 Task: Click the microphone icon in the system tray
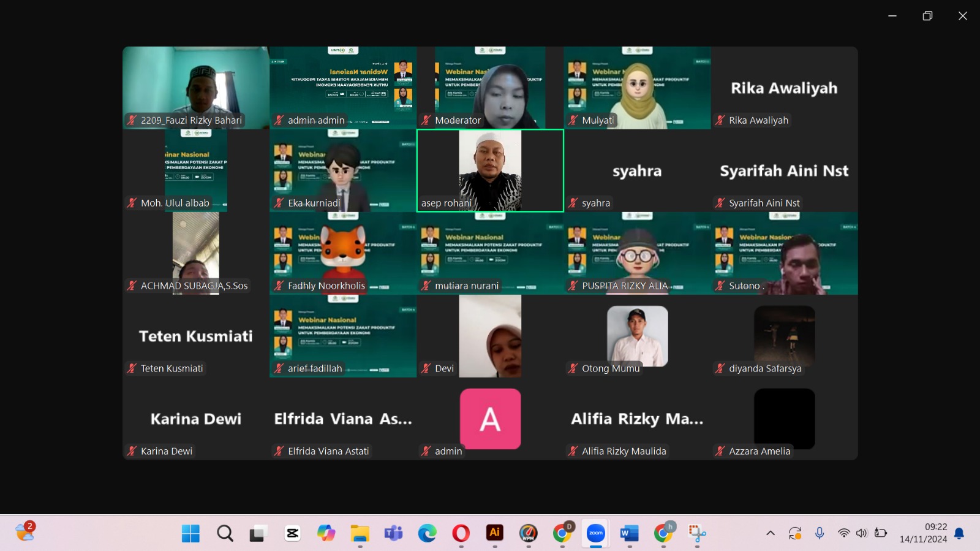tap(820, 533)
